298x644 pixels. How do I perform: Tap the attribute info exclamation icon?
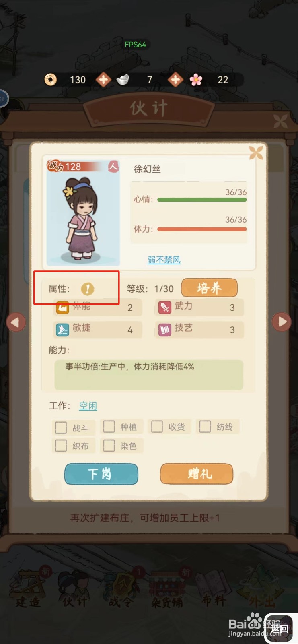click(87, 289)
